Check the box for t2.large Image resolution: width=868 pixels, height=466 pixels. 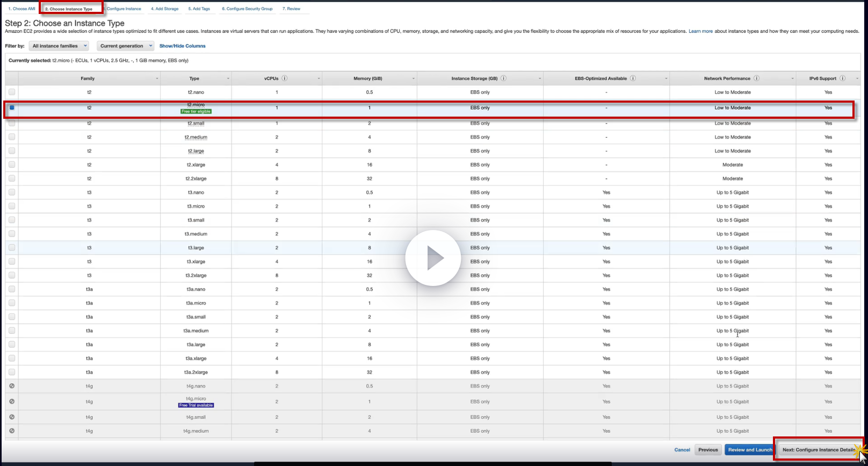coord(12,151)
